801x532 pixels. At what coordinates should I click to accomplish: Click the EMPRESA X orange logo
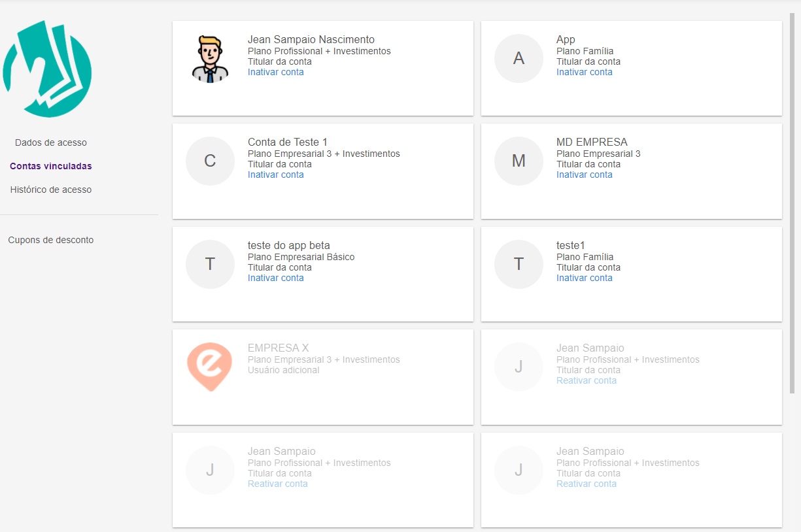(210, 367)
